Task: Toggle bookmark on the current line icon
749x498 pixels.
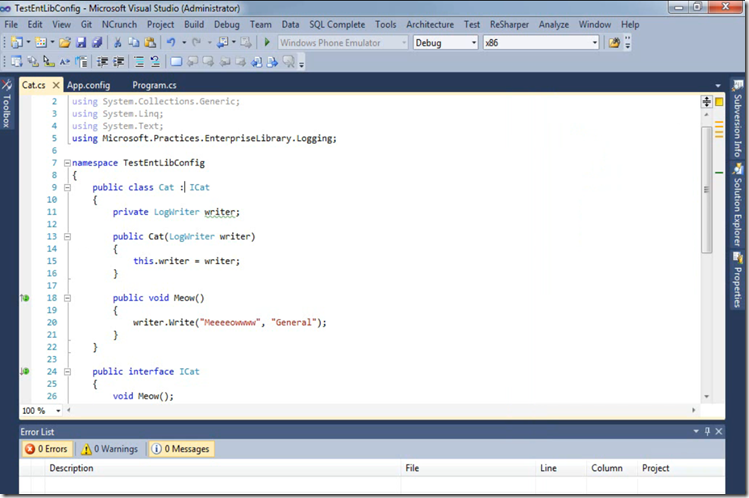Action: (x=176, y=62)
